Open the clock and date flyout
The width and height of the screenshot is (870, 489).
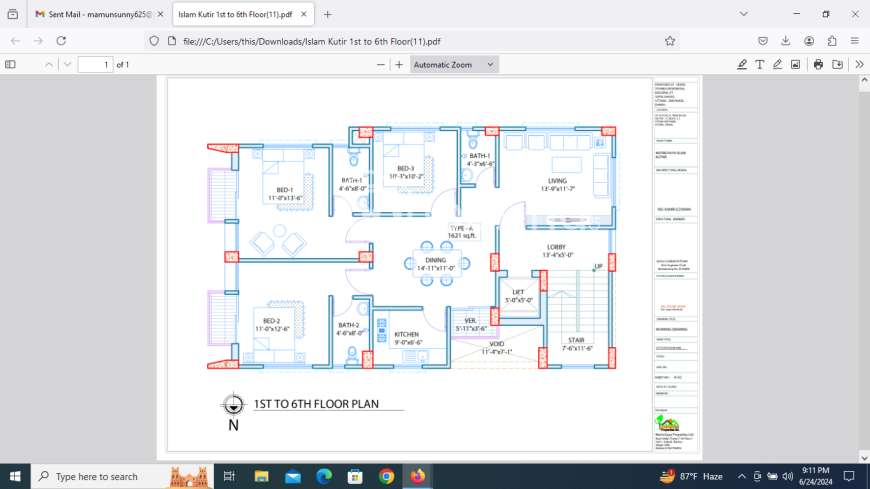tap(816, 476)
